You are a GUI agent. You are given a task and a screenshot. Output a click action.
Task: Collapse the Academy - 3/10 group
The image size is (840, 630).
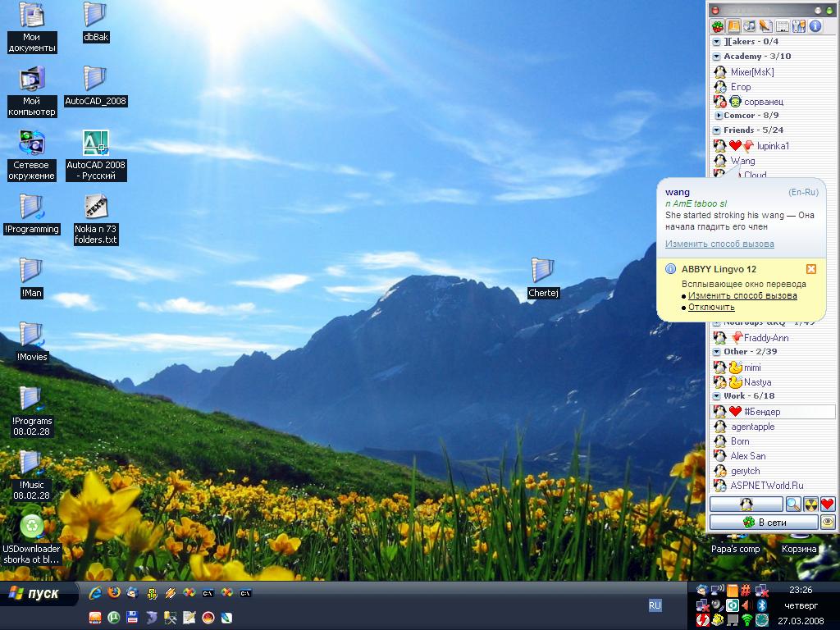point(717,57)
